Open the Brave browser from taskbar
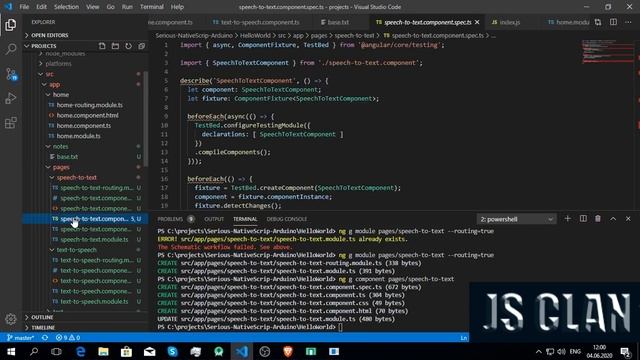Viewport: 640px width, 360px height. coord(288,351)
